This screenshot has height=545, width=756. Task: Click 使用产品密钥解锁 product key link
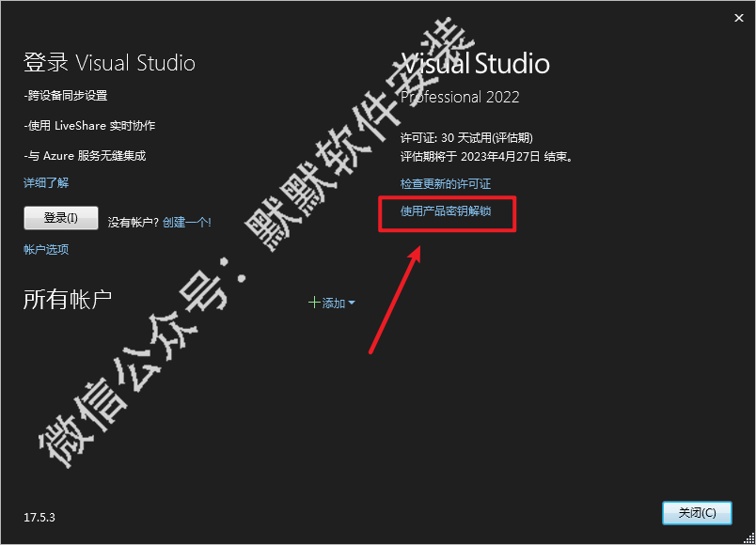pyautogui.click(x=446, y=211)
